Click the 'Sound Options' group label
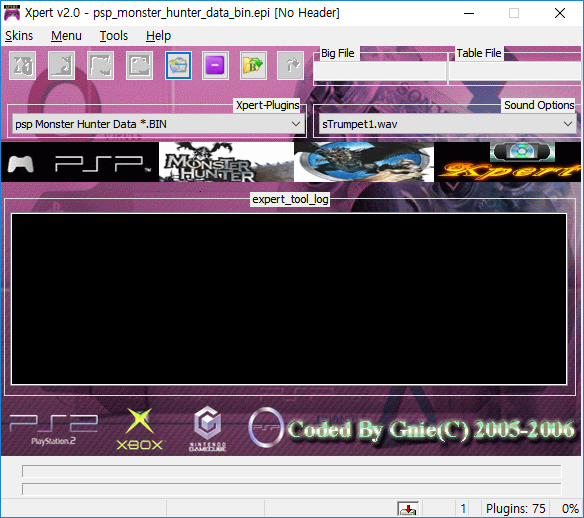This screenshot has height=518, width=584. point(539,105)
